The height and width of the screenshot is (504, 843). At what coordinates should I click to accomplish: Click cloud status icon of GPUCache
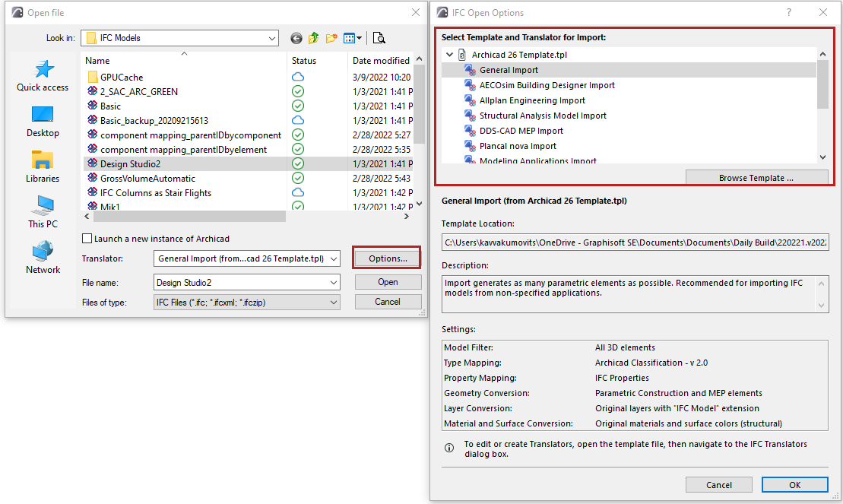pos(298,77)
